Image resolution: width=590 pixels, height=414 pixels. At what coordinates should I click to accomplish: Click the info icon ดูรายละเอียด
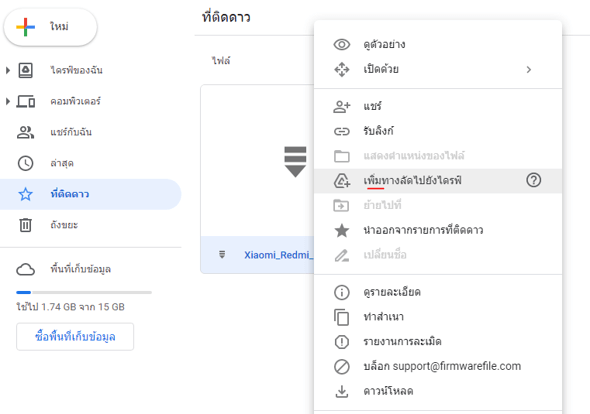[x=342, y=292]
